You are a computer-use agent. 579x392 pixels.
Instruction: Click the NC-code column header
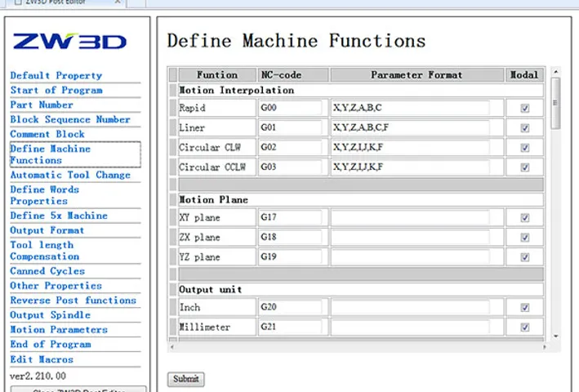coord(292,75)
